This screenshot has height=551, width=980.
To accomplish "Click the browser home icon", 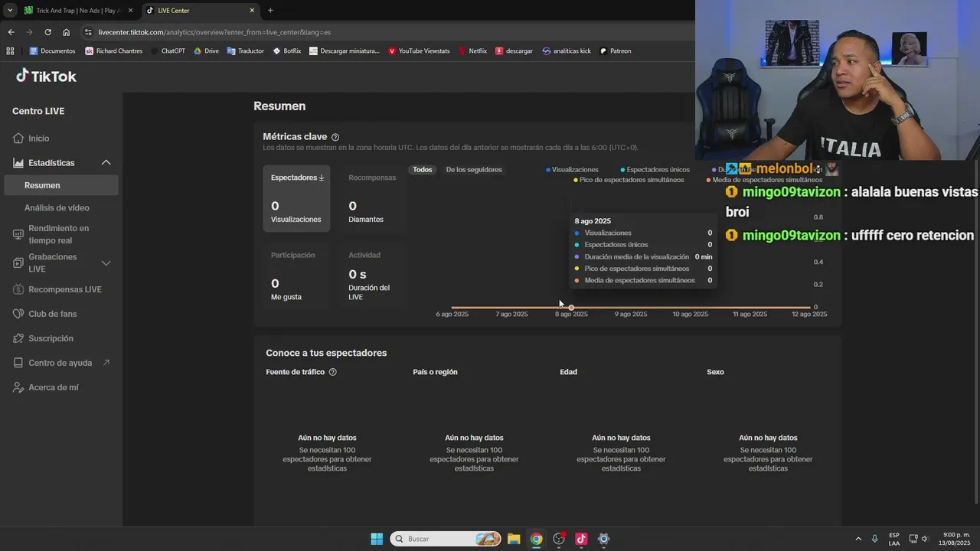I will (x=66, y=32).
